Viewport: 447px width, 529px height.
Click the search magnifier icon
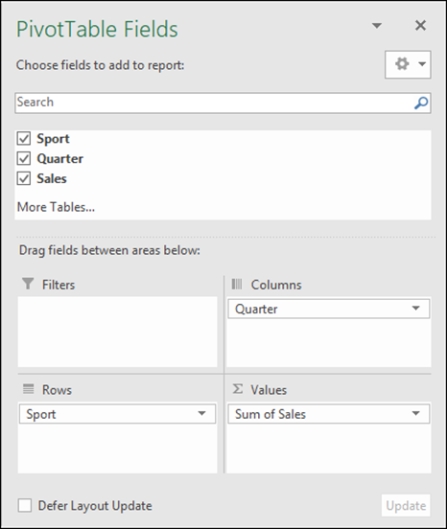click(421, 103)
